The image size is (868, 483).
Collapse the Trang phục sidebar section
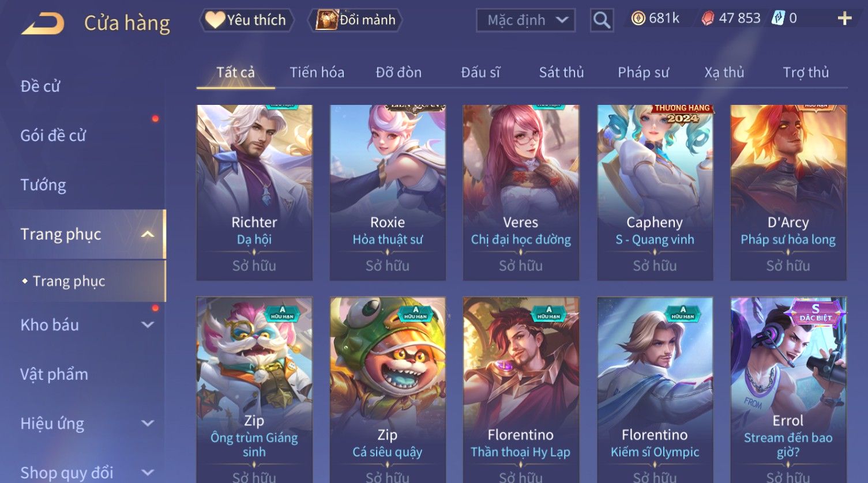click(x=148, y=234)
